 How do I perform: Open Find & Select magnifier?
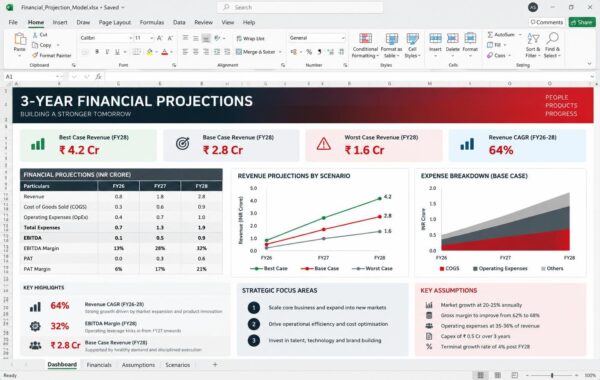552,45
